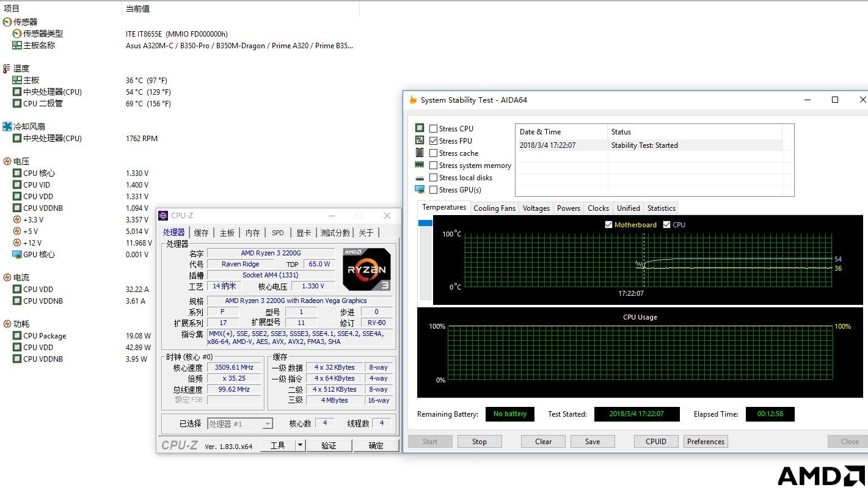Open the 主板 tab in CPU-Z
The image size is (868, 490).
[227, 233]
